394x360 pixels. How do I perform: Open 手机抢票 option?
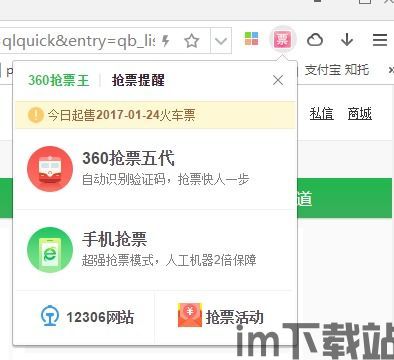click(115, 239)
